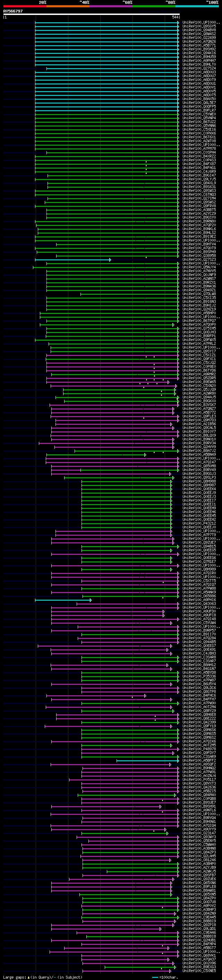Select hit label UniRef100_Q9FXC1
Image resolution: width=222 pixels, height=980 pixels.
coord(199,359)
